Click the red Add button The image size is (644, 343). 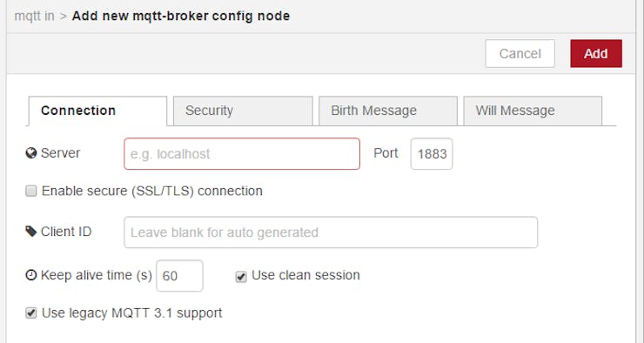tap(596, 53)
